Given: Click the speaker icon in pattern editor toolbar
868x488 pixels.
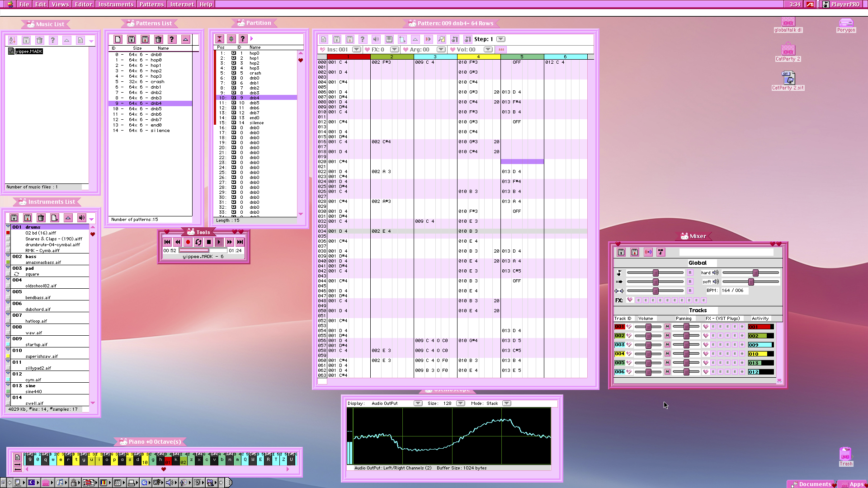Looking at the screenshot, I should (376, 39).
